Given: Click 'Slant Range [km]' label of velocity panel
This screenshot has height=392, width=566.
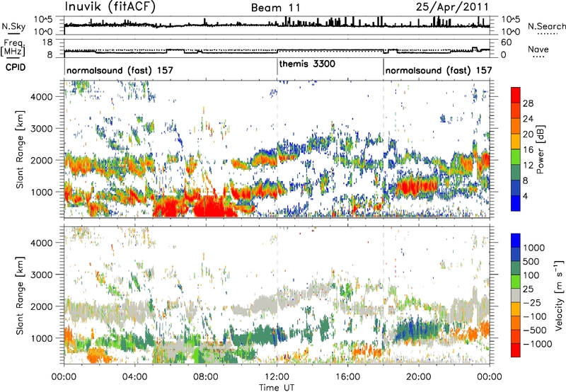Looking at the screenshot, I should click(x=20, y=296).
